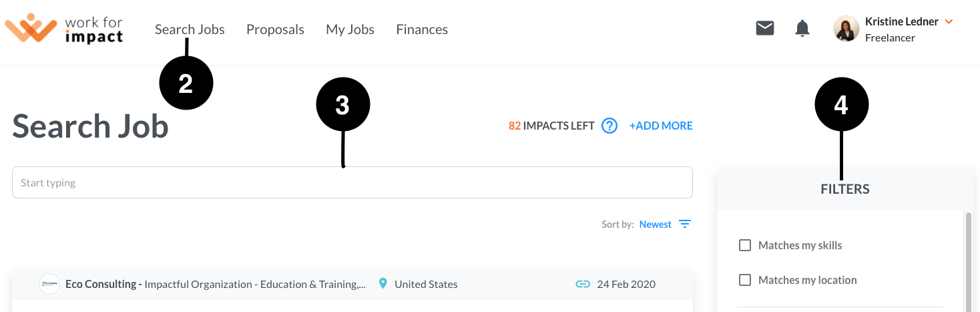Open the messages envelope icon
Screen dimensions: 980x312
click(x=765, y=28)
